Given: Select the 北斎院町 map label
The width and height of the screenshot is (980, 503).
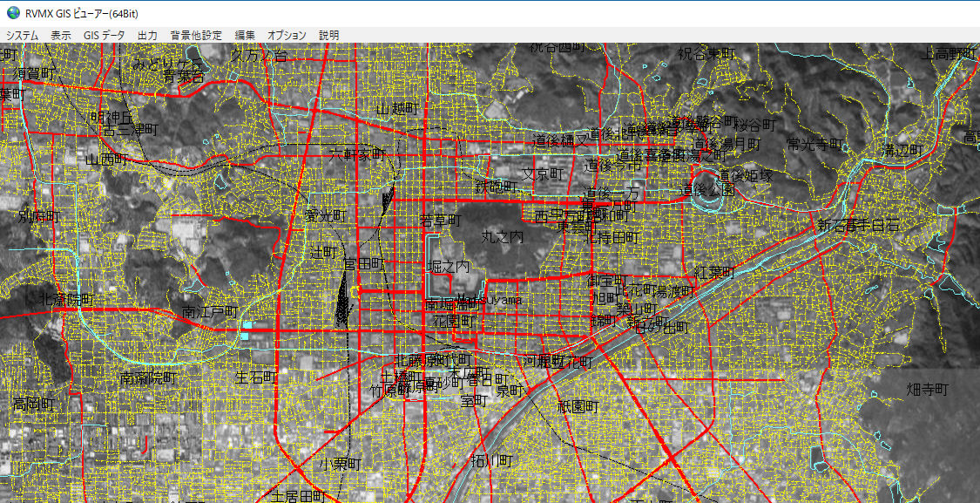Looking at the screenshot, I should tap(66, 300).
